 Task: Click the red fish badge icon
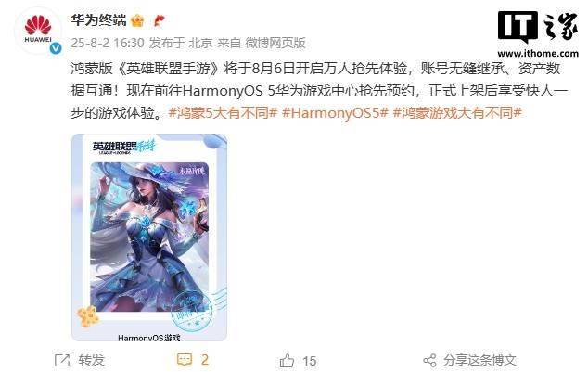[x=160, y=20]
